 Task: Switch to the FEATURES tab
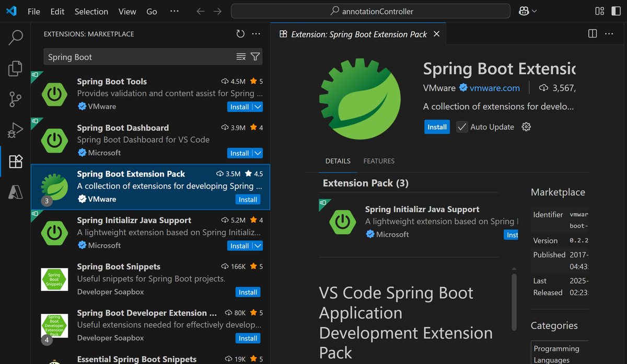click(379, 161)
